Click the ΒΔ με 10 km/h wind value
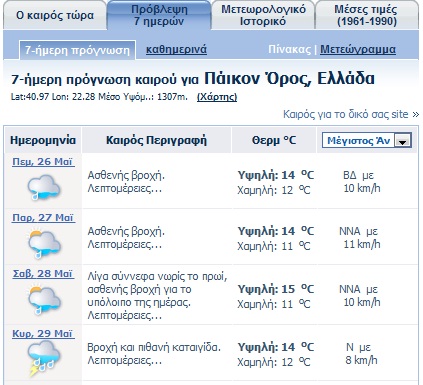This screenshot has width=423, height=385. point(361,182)
